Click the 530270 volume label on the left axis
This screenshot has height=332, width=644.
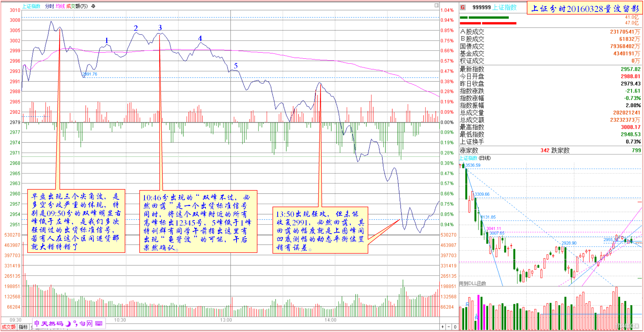point(12,235)
